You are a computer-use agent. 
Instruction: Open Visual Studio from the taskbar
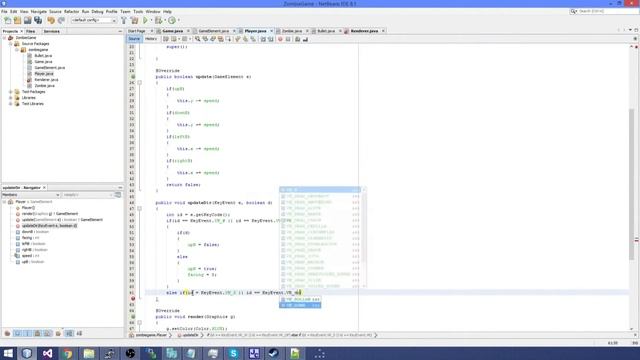47,353
